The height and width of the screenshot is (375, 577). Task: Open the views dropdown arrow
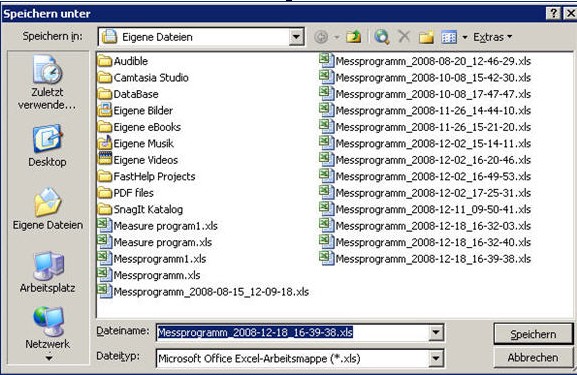[464, 37]
